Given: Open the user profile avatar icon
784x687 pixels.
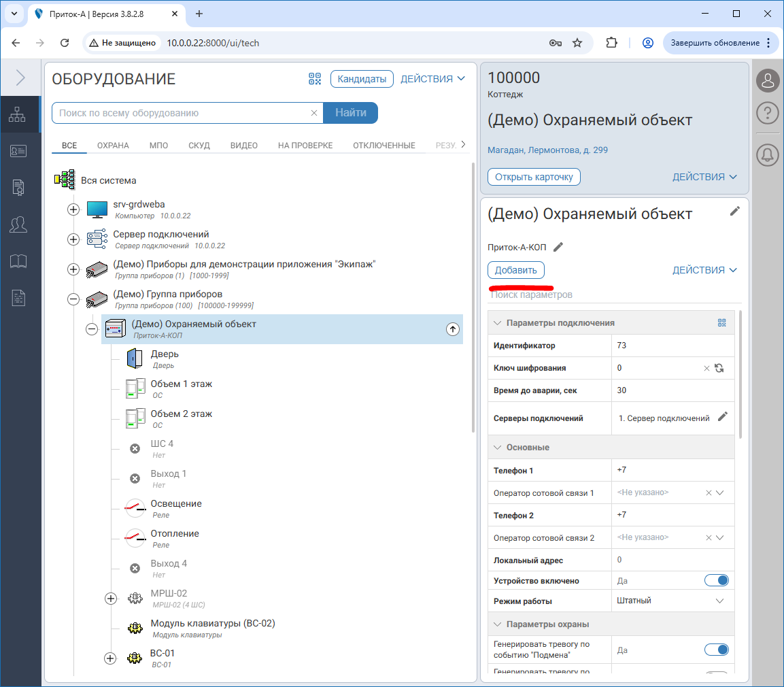Looking at the screenshot, I should pyautogui.click(x=767, y=80).
